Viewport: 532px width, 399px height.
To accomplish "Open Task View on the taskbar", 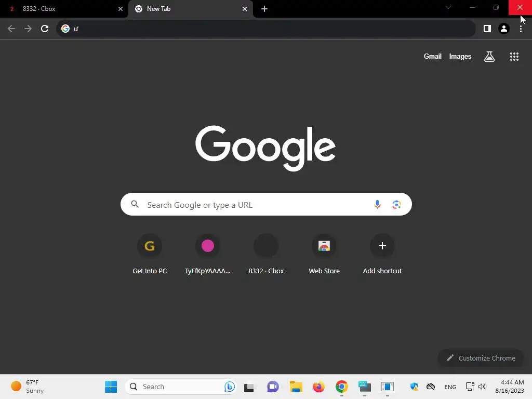I will tap(249, 387).
